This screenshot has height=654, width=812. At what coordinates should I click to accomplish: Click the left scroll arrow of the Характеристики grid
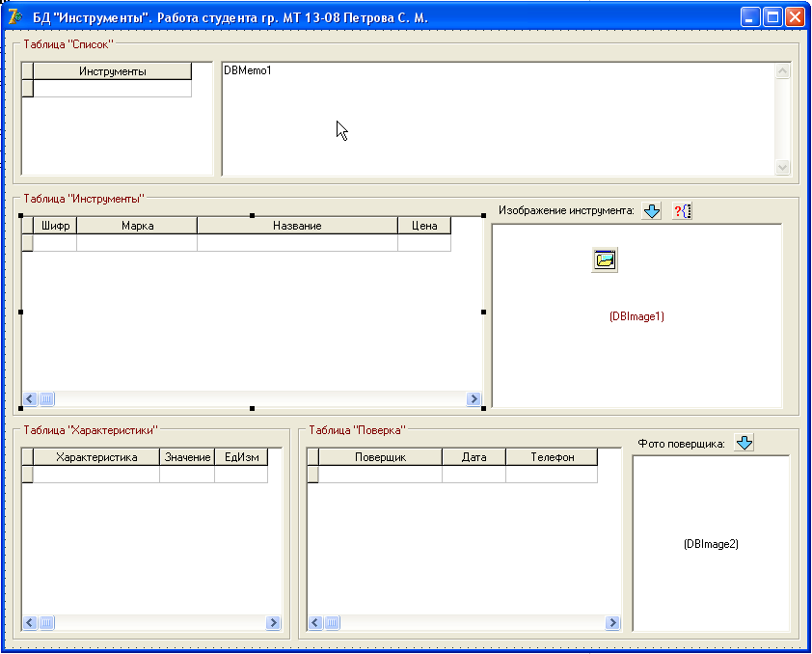pos(30,622)
